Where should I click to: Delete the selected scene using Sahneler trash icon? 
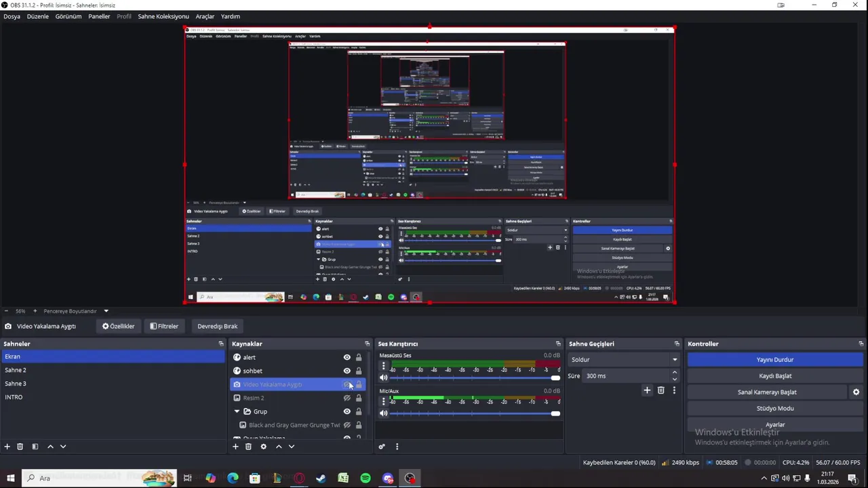click(20, 447)
